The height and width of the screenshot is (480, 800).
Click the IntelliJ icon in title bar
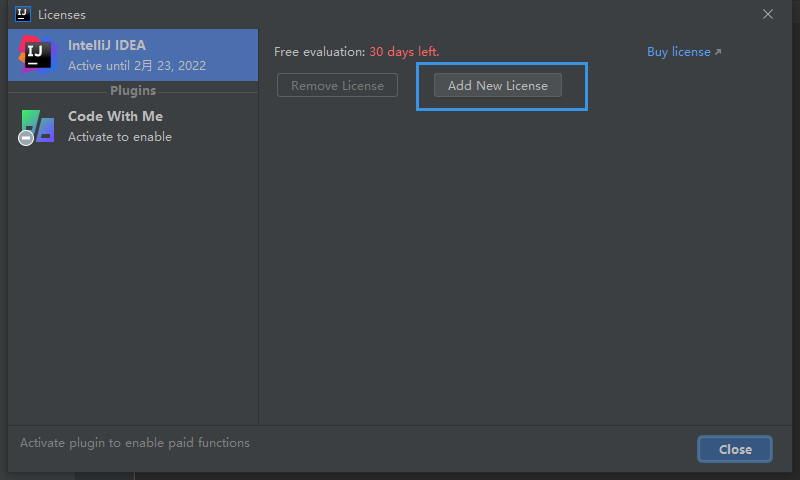[x=23, y=14]
